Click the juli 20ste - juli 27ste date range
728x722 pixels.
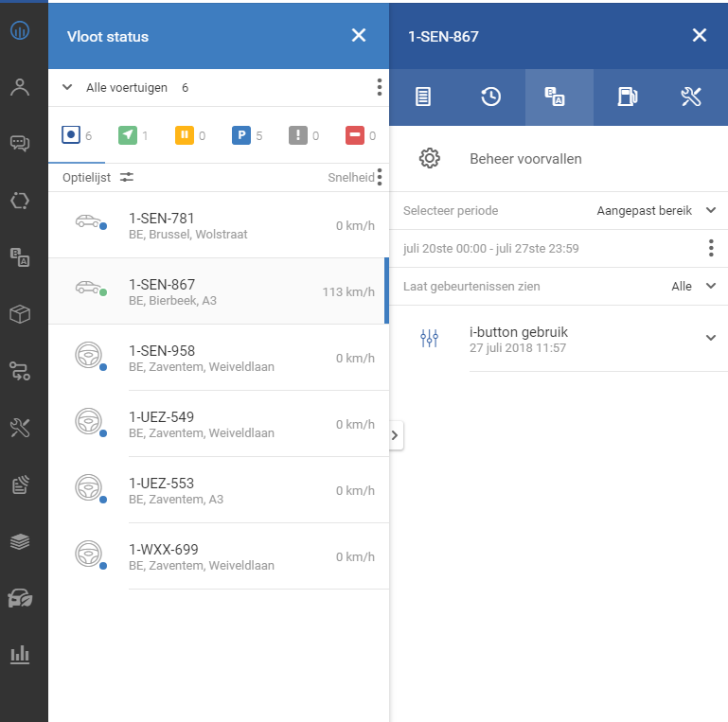[x=490, y=249]
